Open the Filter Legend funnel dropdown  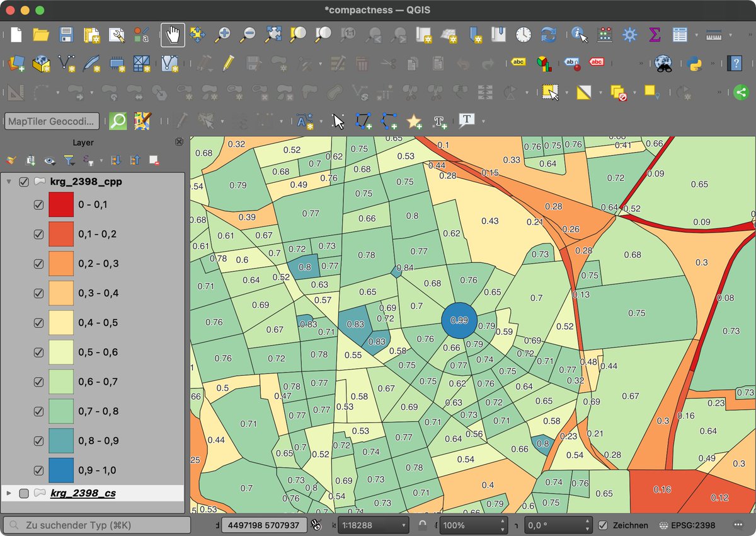click(x=69, y=160)
